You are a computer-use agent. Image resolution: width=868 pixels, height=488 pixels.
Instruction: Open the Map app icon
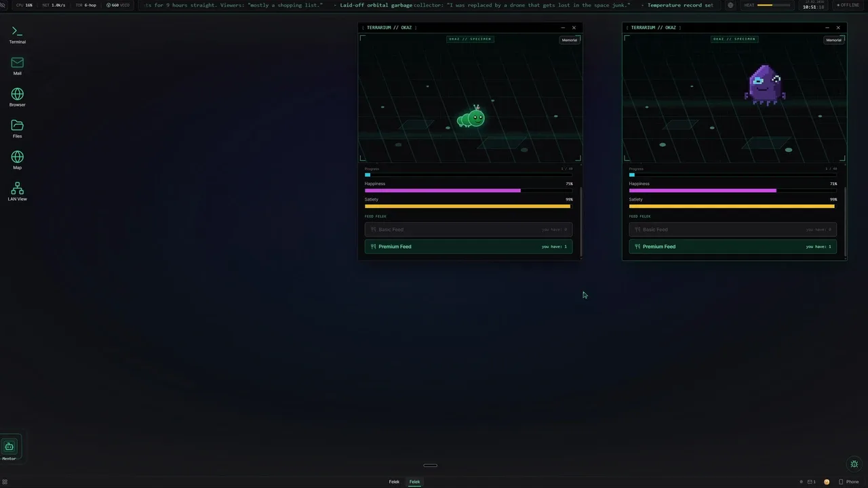(x=17, y=160)
